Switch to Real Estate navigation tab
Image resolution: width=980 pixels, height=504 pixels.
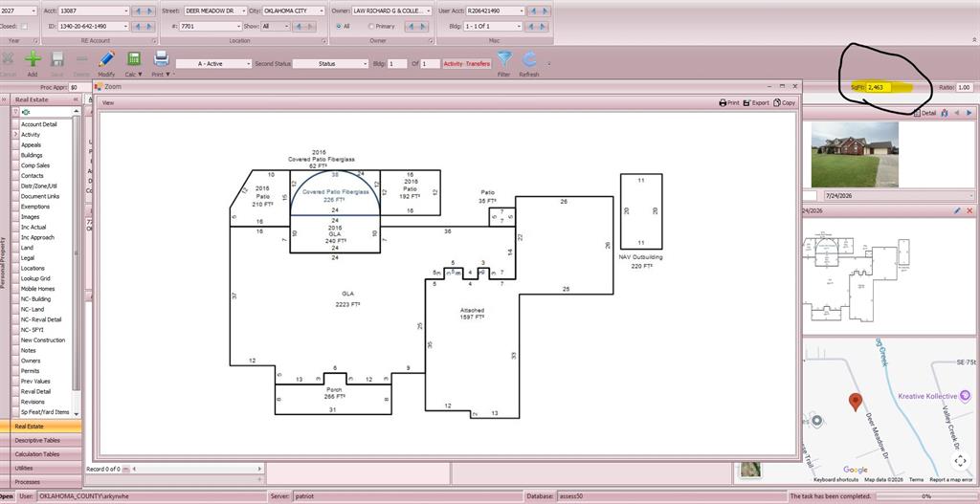[x=40, y=427]
